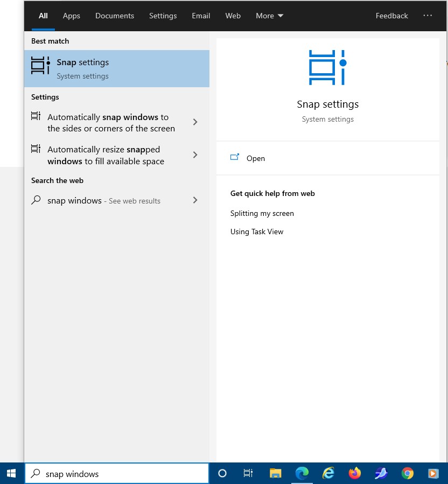Viewport: 448px width, 484px height.
Task: Click the Feedback button
Action: coord(391,16)
